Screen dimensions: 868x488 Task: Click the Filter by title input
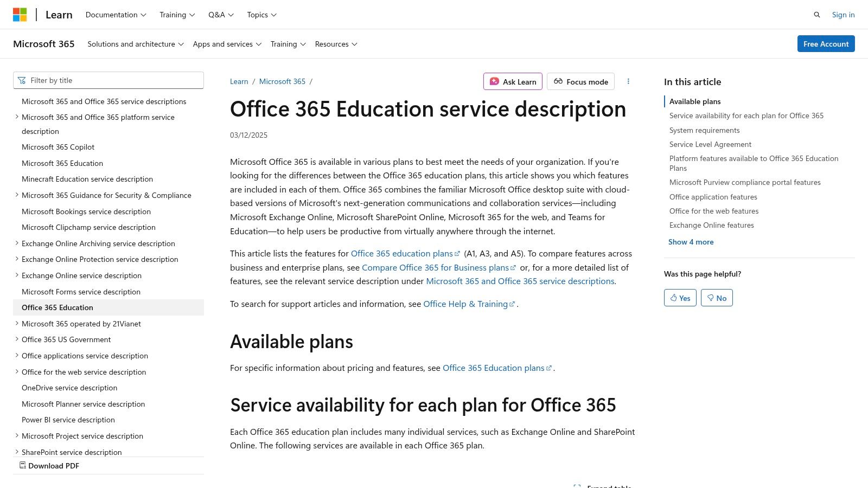click(x=108, y=80)
